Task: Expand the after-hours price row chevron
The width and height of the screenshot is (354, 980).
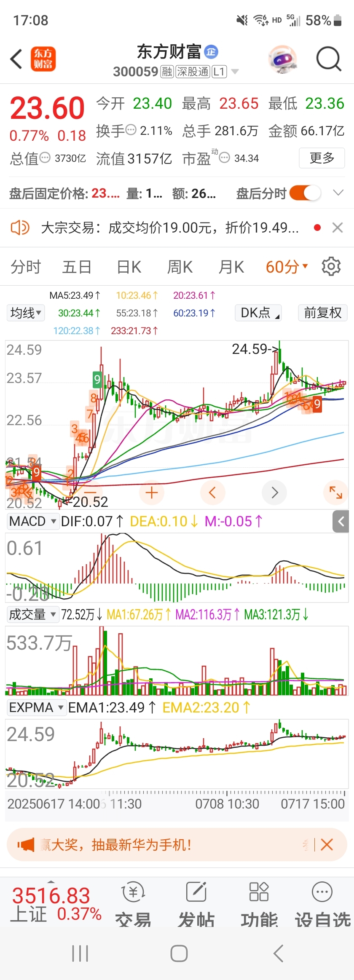Action: (x=338, y=193)
